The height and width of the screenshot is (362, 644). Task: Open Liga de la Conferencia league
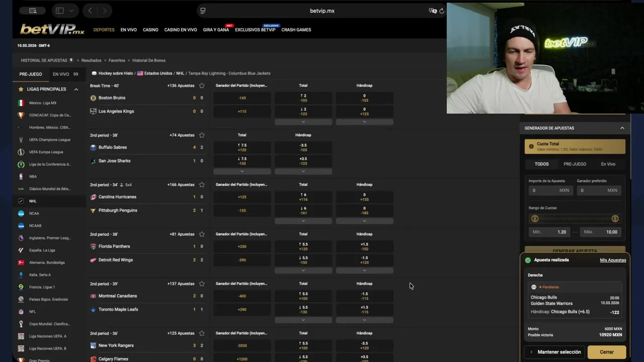pyautogui.click(x=49, y=164)
